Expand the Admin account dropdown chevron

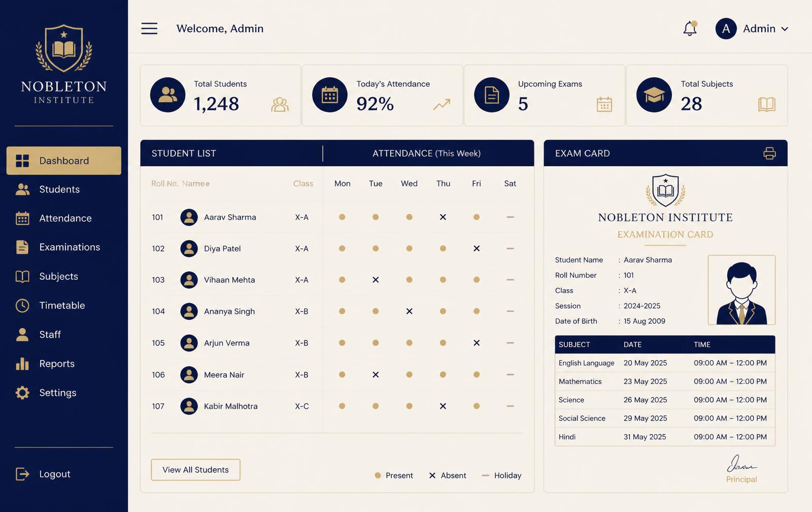[785, 29]
